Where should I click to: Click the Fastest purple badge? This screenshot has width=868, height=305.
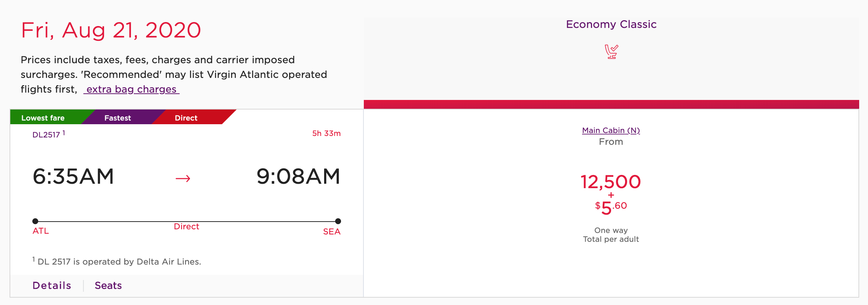click(x=118, y=118)
